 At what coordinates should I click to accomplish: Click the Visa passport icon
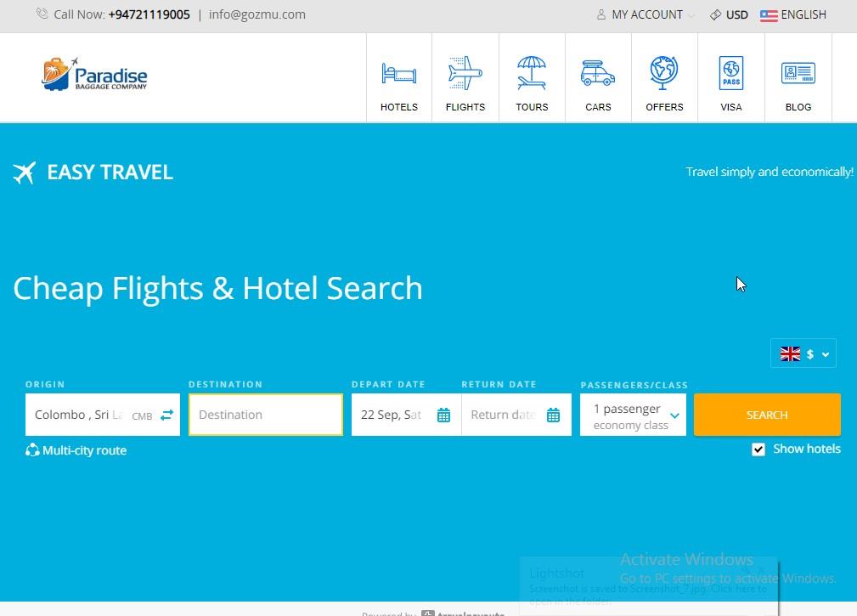tap(730, 73)
